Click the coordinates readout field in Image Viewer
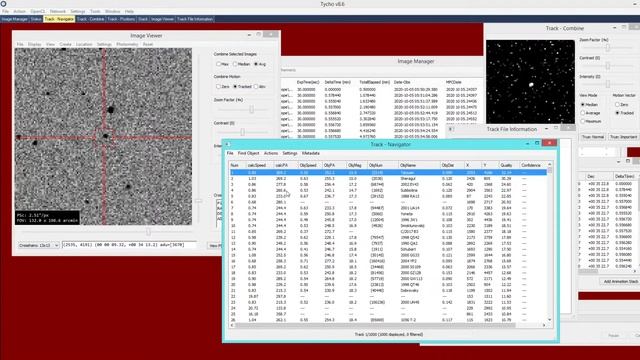The height and width of the screenshot is (360, 640). (x=129, y=245)
